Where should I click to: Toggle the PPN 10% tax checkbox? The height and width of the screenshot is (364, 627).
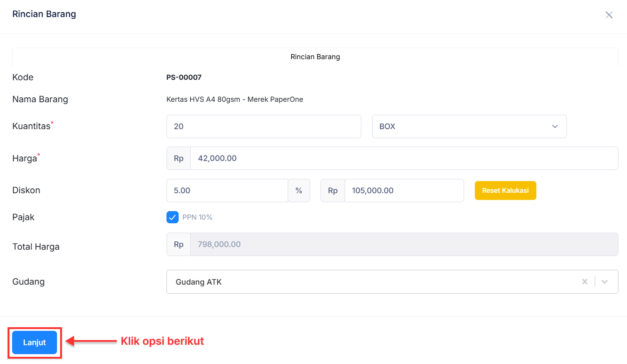172,217
